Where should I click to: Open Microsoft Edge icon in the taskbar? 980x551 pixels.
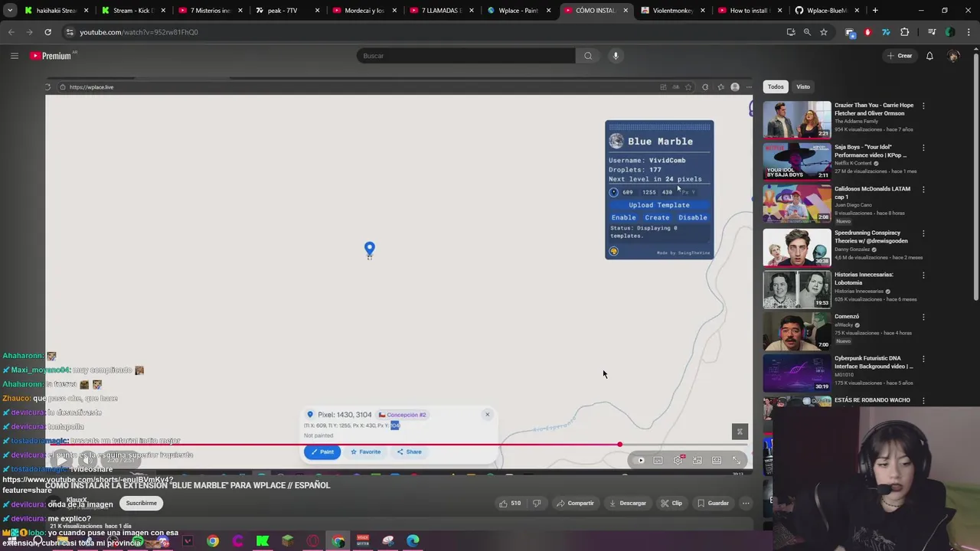tap(413, 541)
